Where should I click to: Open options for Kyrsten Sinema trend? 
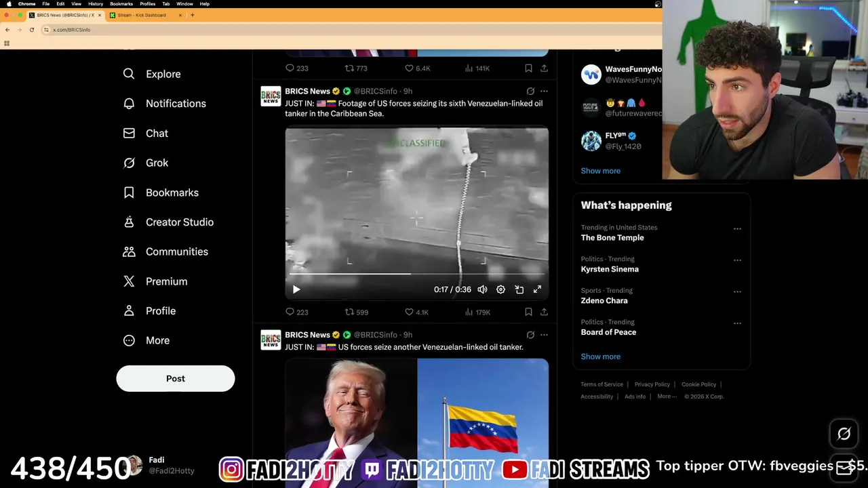coord(737,260)
